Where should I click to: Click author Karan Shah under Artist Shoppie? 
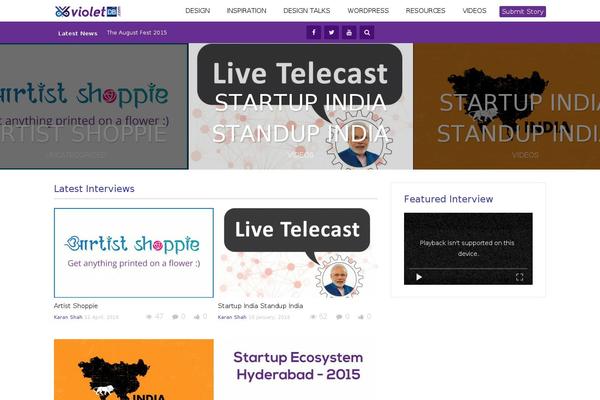tap(68, 317)
